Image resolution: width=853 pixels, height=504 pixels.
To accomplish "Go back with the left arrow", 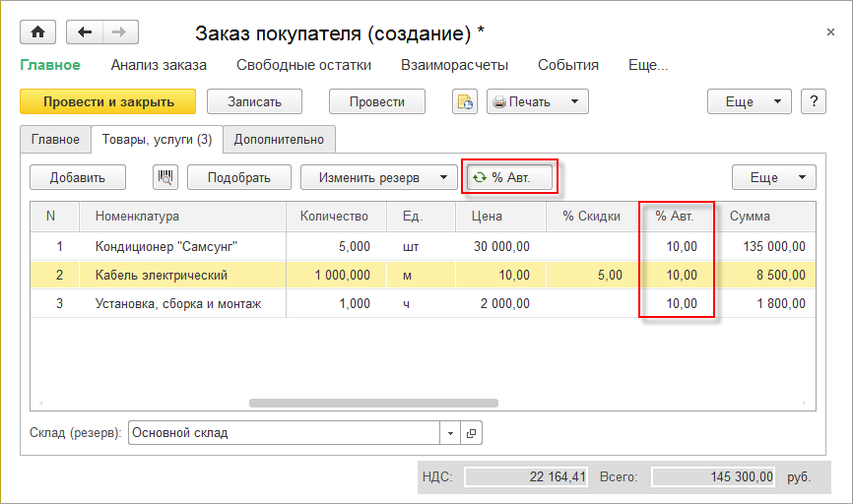I will tap(85, 32).
